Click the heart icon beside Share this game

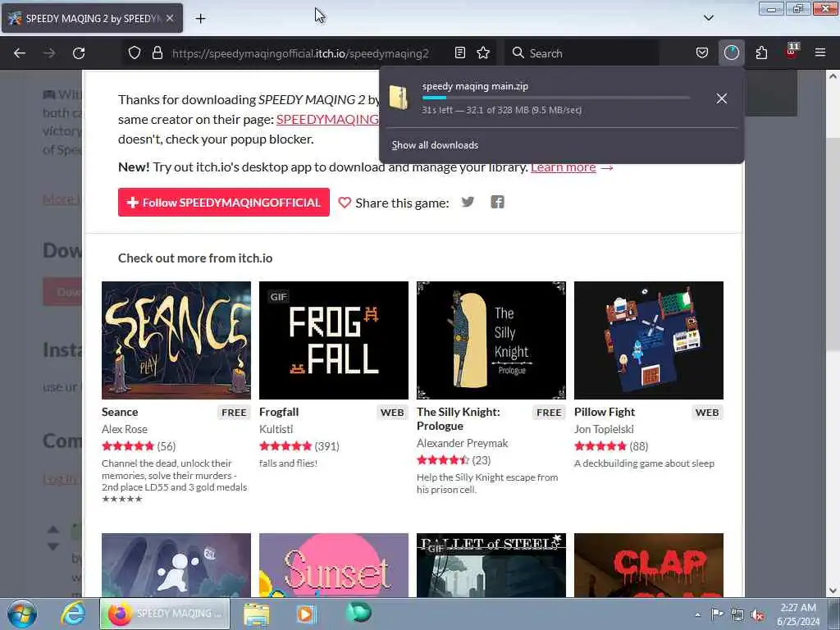pos(345,203)
